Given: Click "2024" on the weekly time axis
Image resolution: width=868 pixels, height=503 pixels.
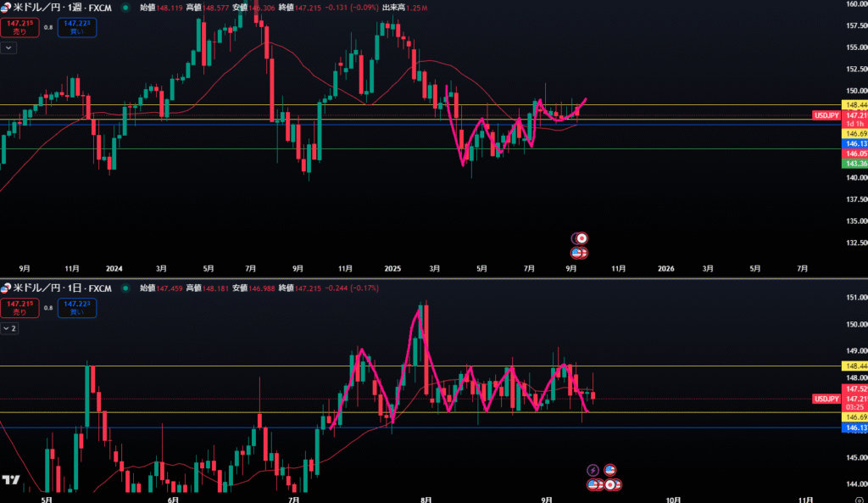Looking at the screenshot, I should point(114,269).
